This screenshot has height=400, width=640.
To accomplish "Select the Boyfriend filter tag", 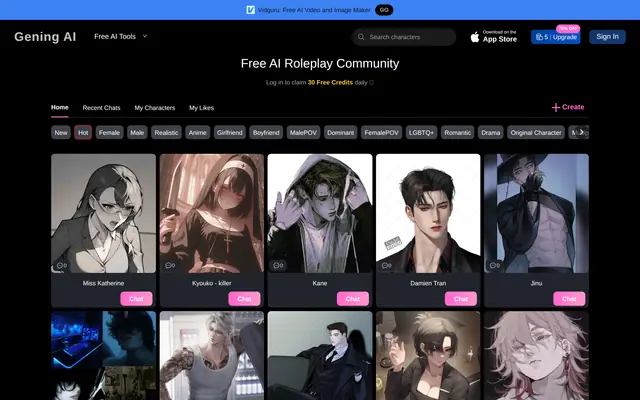I will pos(266,132).
